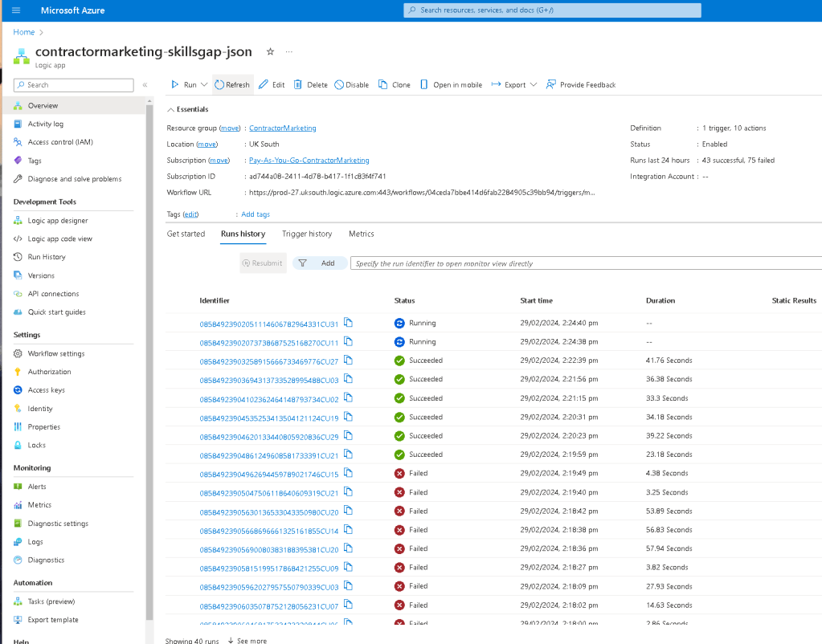Click Home breadcrumb link
This screenshot has height=644, width=822.
23,32
